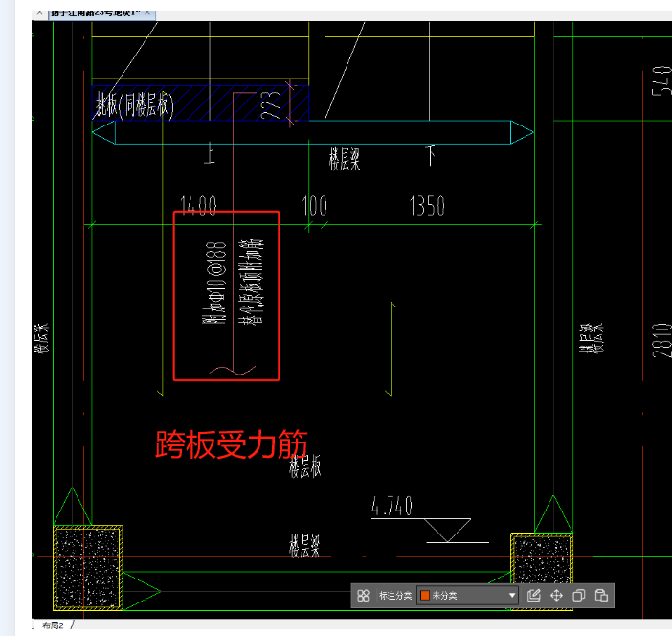The width and height of the screenshot is (672, 636).
Task: Click the paste annotation icon
Action: (601, 595)
